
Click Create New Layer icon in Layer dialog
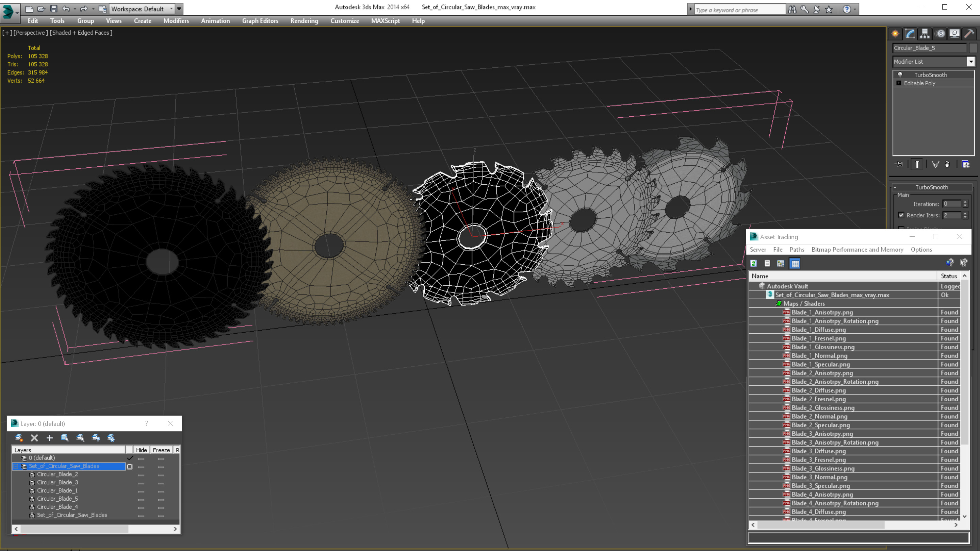click(x=19, y=438)
